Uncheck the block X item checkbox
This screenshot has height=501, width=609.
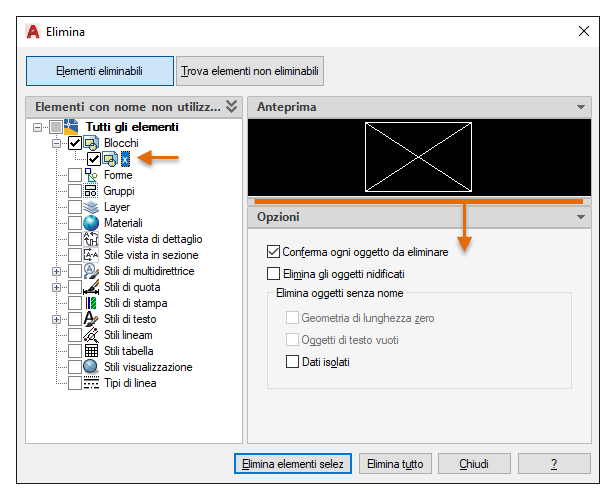pos(94,159)
